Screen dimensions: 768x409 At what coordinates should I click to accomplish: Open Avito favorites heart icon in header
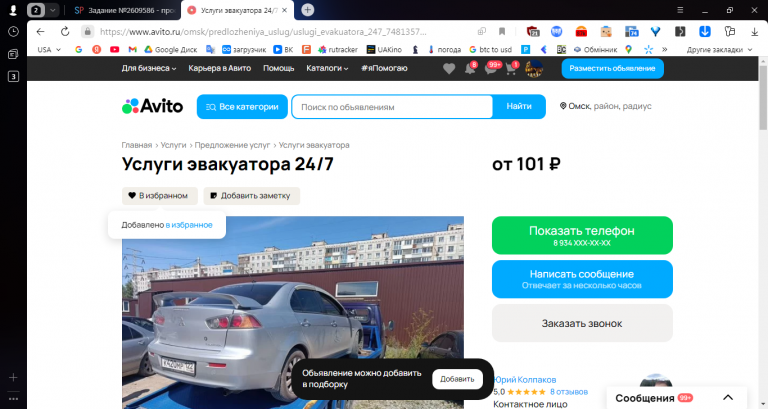(x=449, y=69)
